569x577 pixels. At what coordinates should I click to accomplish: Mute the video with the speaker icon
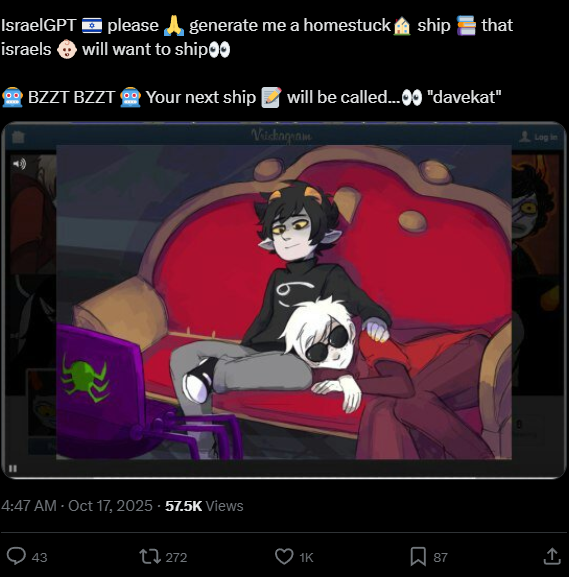point(19,163)
